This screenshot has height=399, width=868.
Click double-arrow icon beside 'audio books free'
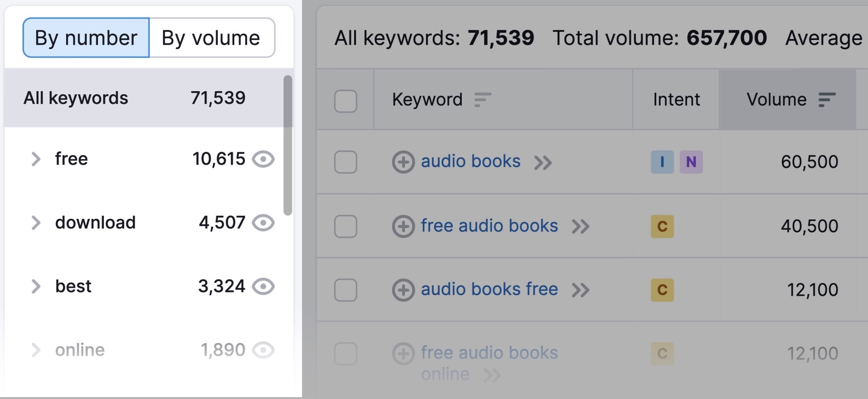[581, 290]
